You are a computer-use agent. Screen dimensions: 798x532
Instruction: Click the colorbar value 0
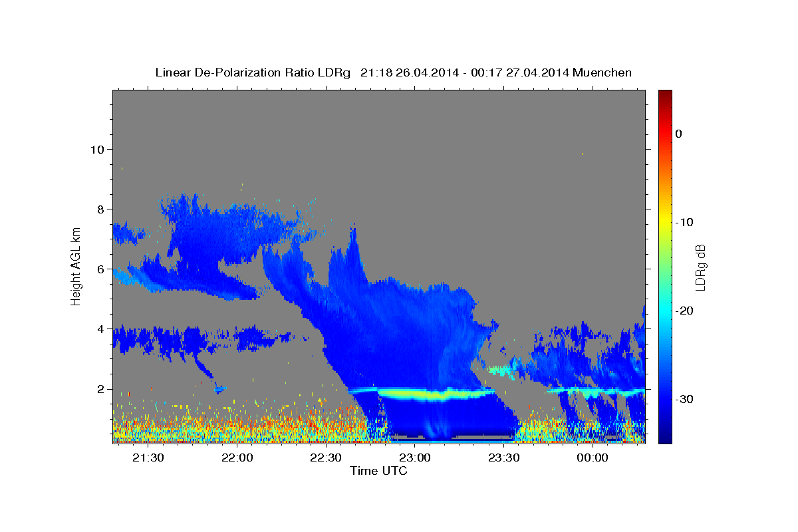click(678, 134)
